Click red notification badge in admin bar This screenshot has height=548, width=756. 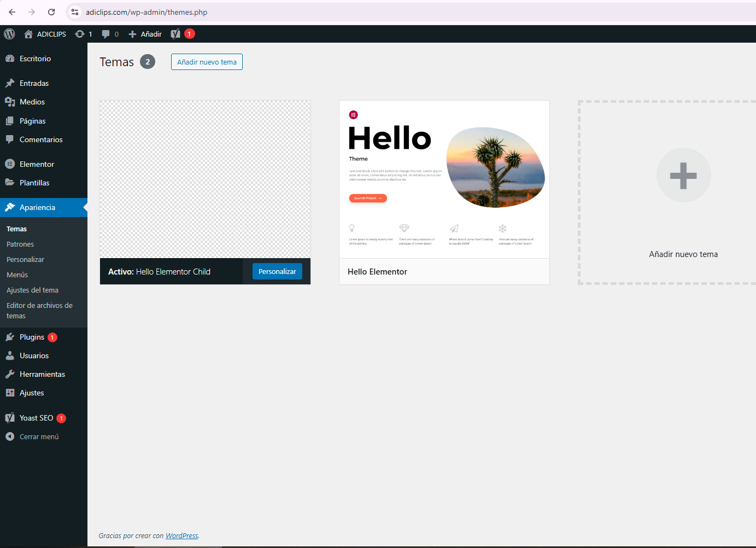point(189,34)
